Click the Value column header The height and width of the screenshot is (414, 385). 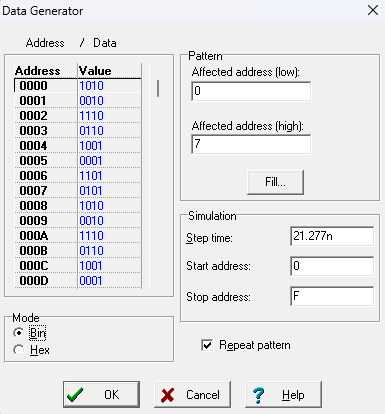[x=109, y=71]
